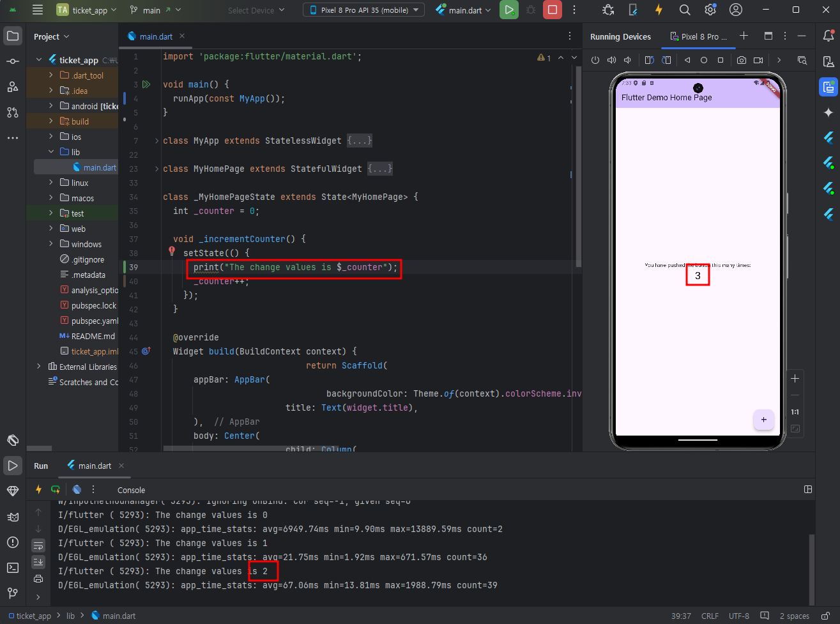Start emulator screen recording

758,60
